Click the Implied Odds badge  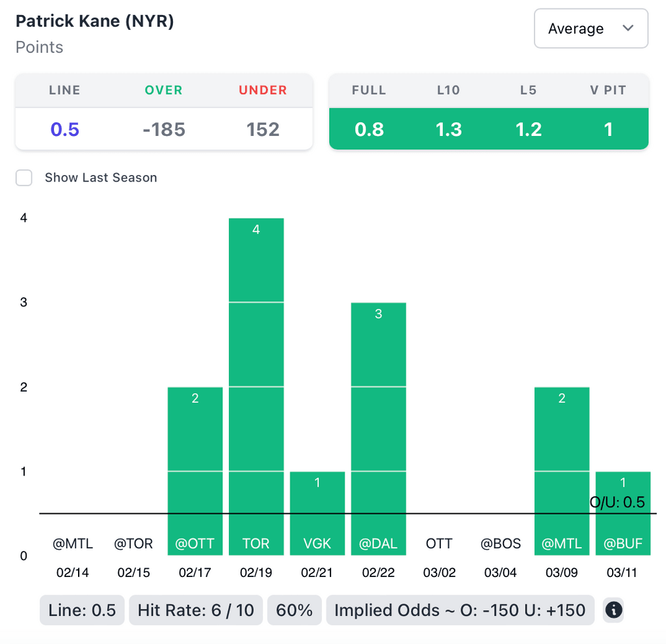[460, 610]
